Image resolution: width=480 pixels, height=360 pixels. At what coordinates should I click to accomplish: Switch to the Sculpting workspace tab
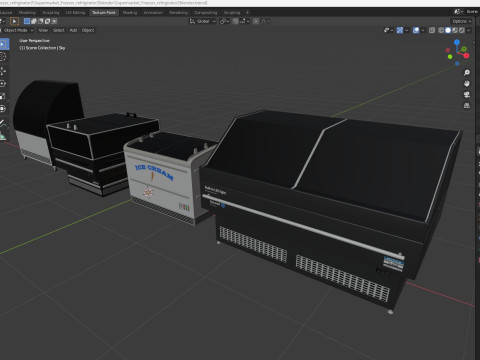[51, 13]
